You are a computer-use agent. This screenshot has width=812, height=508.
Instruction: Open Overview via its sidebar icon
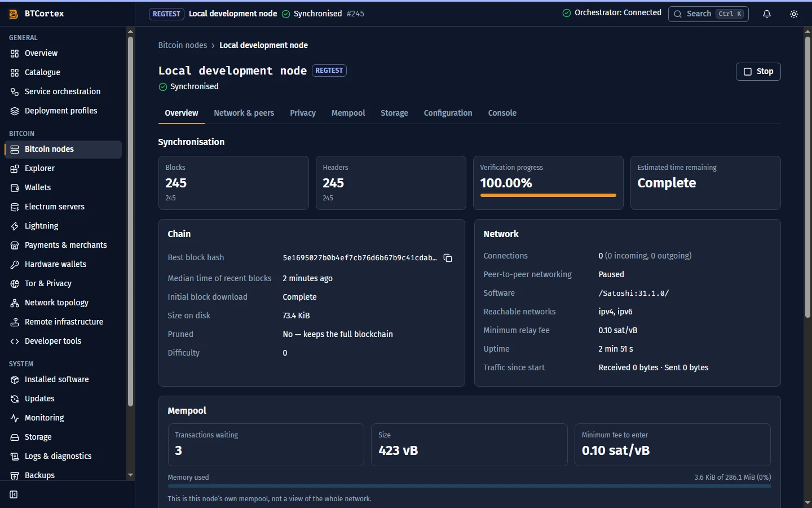(15, 54)
